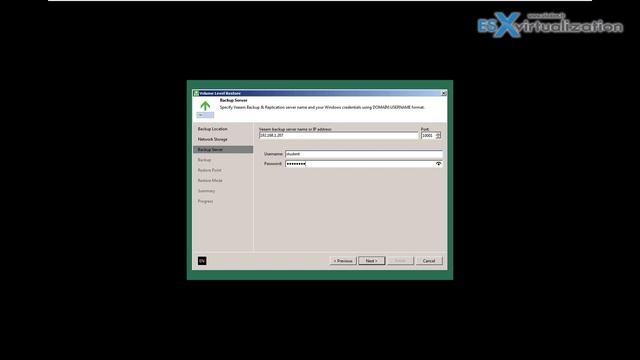Reveal password with the eye icon
The image size is (640, 360).
click(x=438, y=164)
